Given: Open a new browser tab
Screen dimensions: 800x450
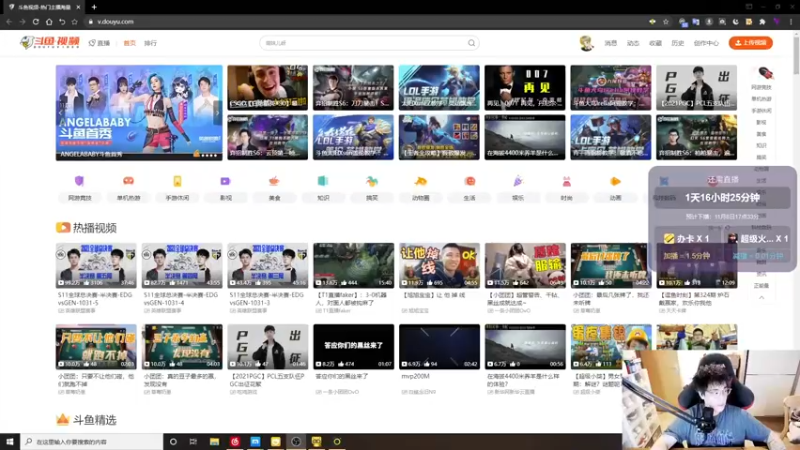Looking at the screenshot, I should (94, 7).
